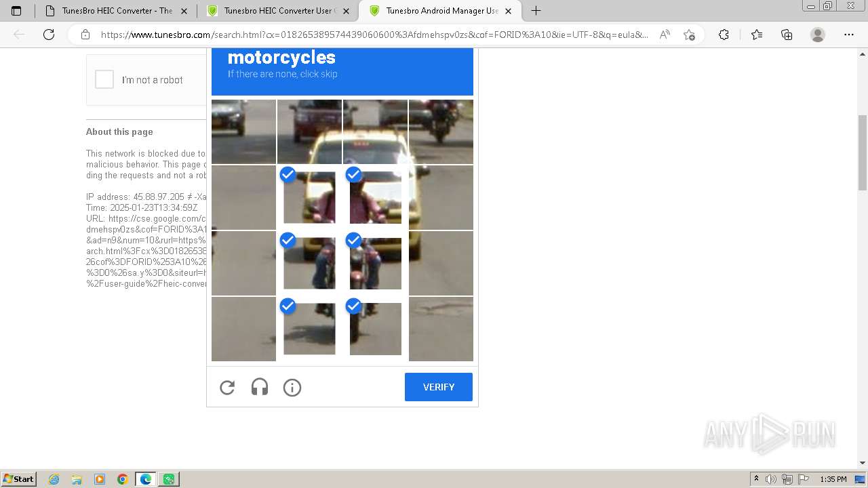Click the taskbar clock 1:35 PM

click(x=833, y=479)
